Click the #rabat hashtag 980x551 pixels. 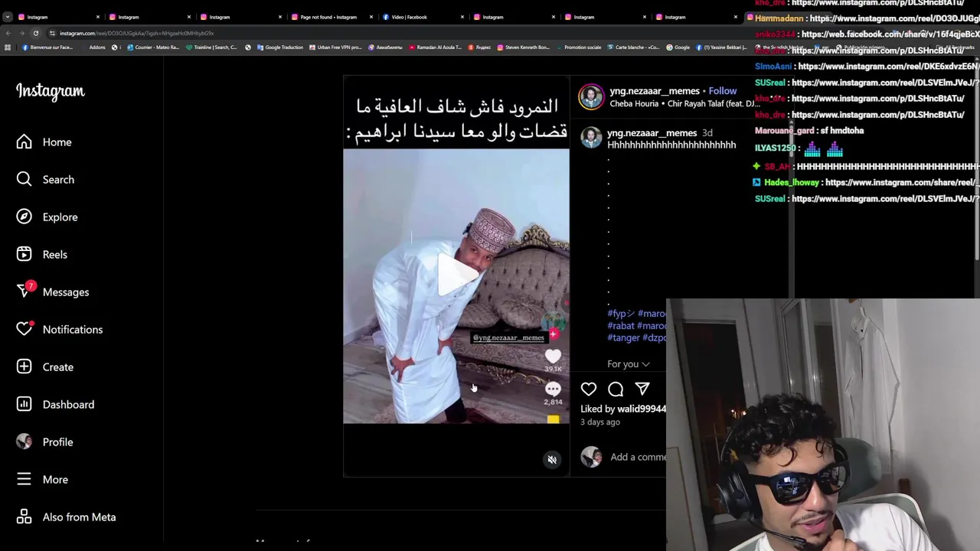(x=621, y=326)
